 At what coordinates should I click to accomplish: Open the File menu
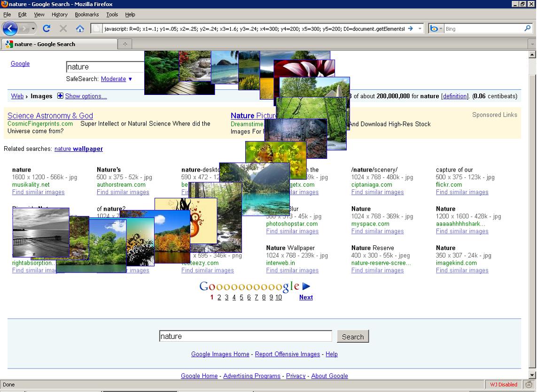pos(7,15)
